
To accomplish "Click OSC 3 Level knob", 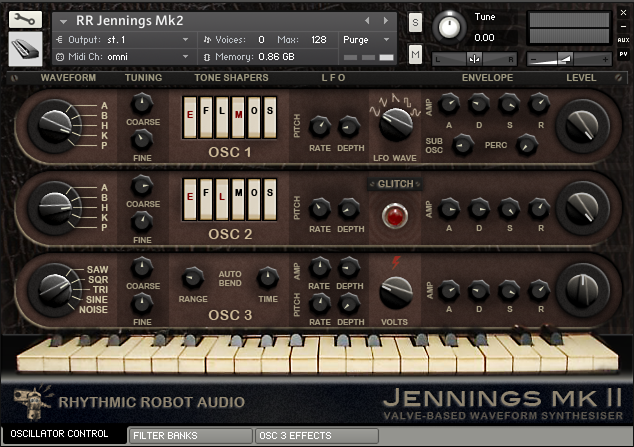I will (582, 290).
